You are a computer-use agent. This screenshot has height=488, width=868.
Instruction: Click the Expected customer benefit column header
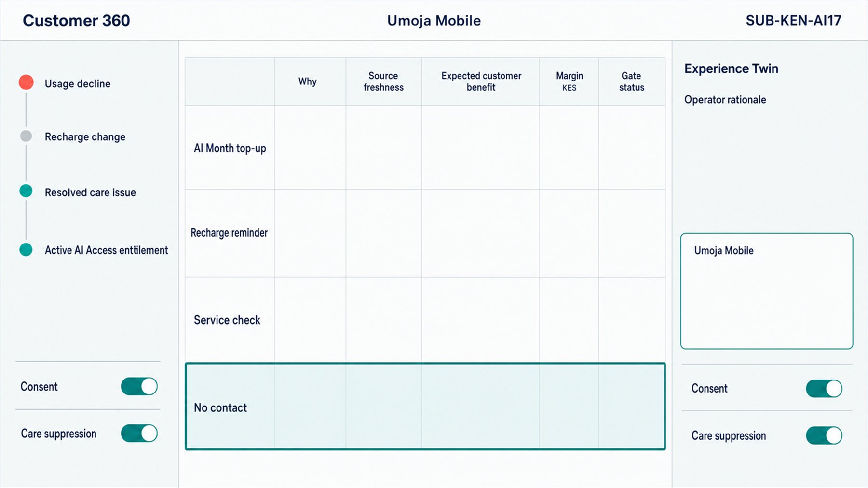click(481, 81)
